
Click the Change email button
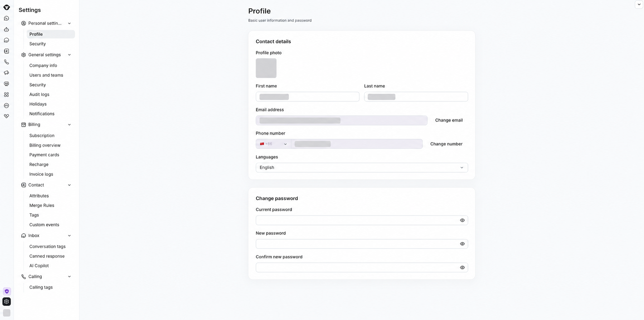[x=449, y=120]
